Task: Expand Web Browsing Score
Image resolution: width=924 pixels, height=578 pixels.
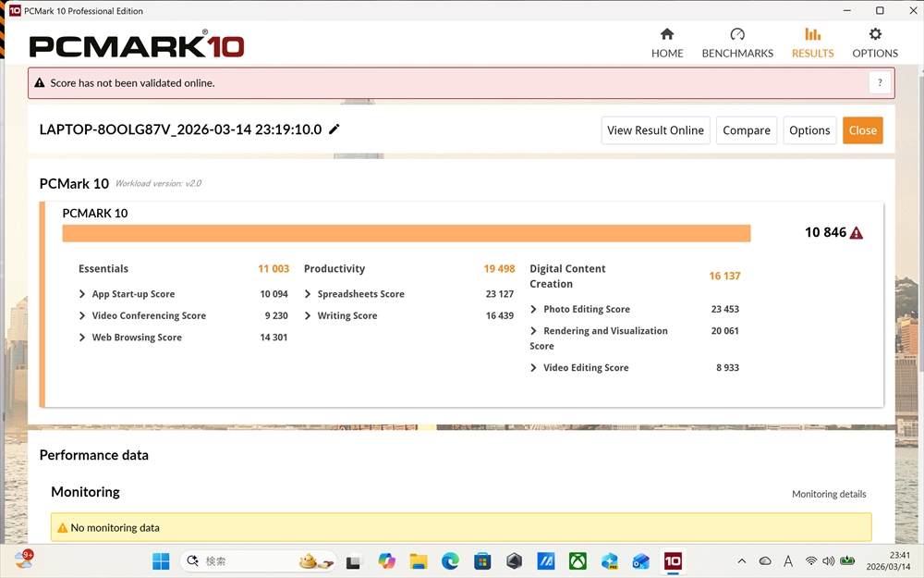Action: pos(82,338)
